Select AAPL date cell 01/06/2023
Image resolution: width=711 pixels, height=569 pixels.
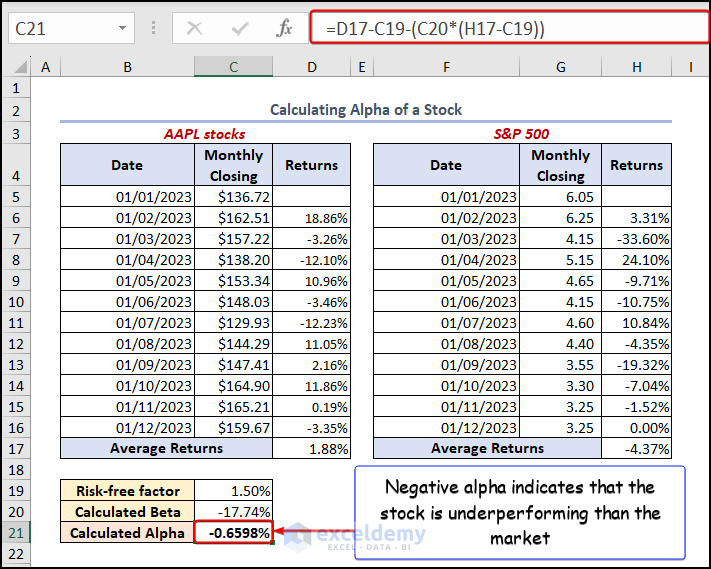[x=127, y=302]
